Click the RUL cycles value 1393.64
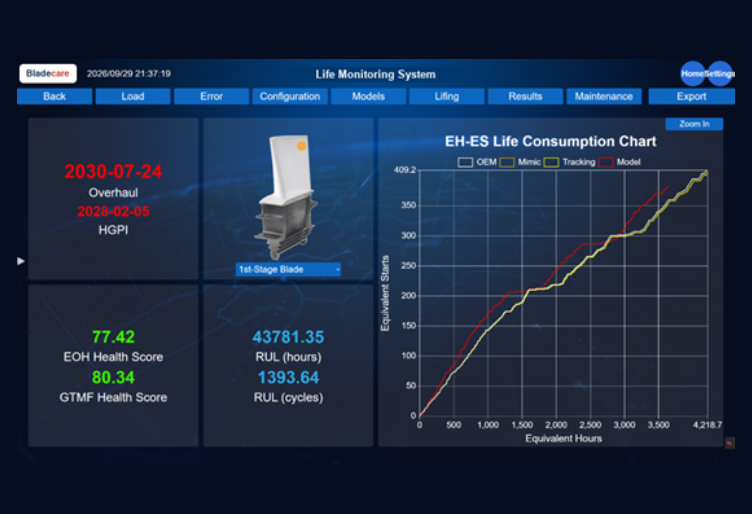This screenshot has width=752, height=514. coord(288,377)
